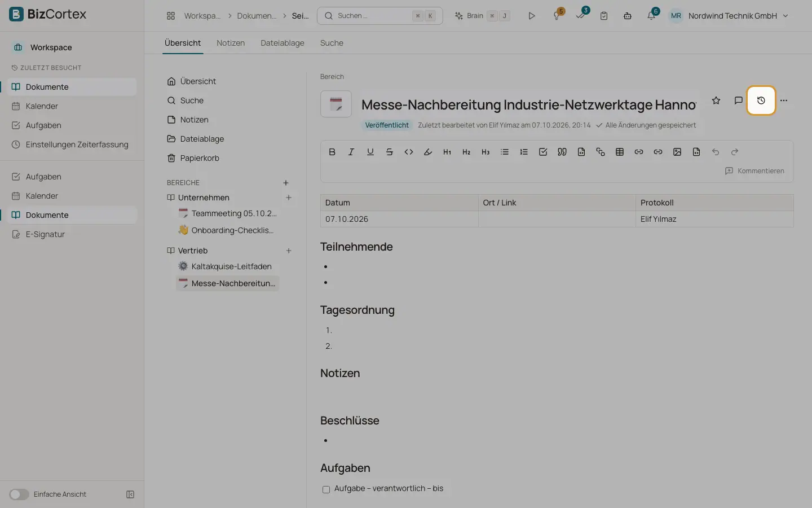Click the Kommentieren button

coord(754,171)
